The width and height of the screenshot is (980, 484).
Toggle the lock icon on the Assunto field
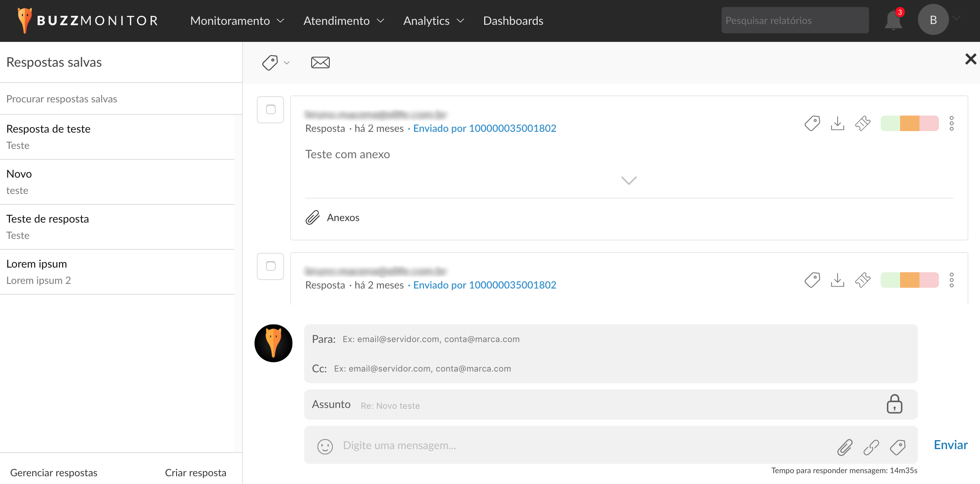[x=894, y=404]
